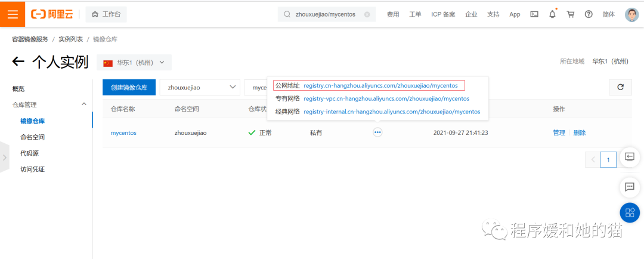Click the search box with zhouxuejiao/mycentos
Viewport: 644px width, 259px height.
(x=327, y=14)
